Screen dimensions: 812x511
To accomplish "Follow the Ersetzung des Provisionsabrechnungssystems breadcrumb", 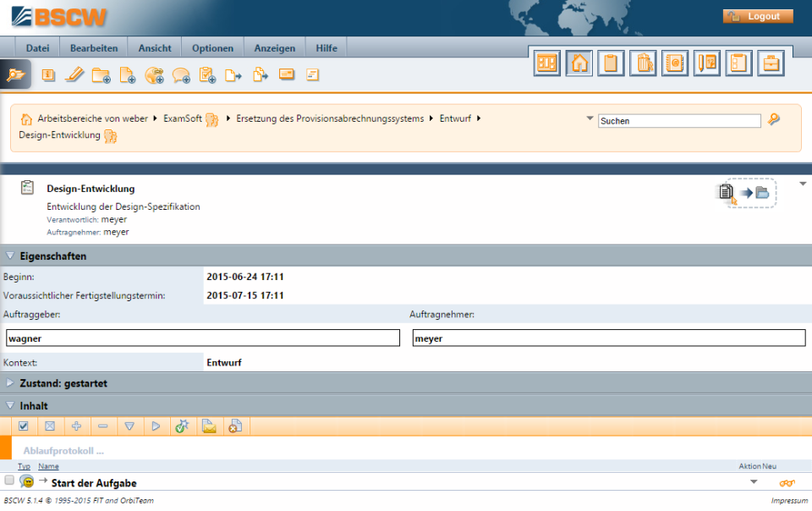I will click(330, 118).
